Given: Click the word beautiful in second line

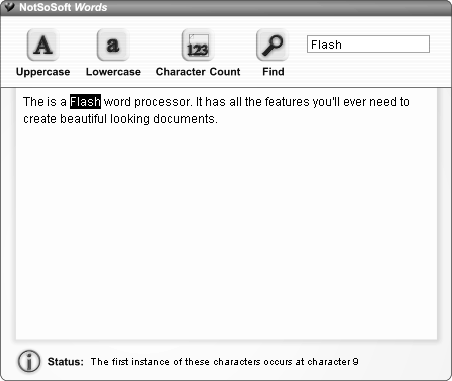Looking at the screenshot, I should click(x=83, y=119).
